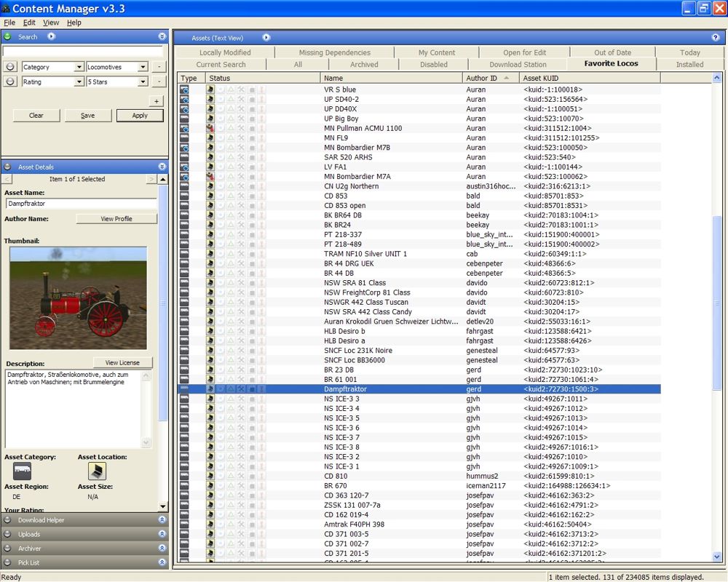The width and height of the screenshot is (728, 582).
Task: Click the Apply search button
Action: [x=140, y=116]
